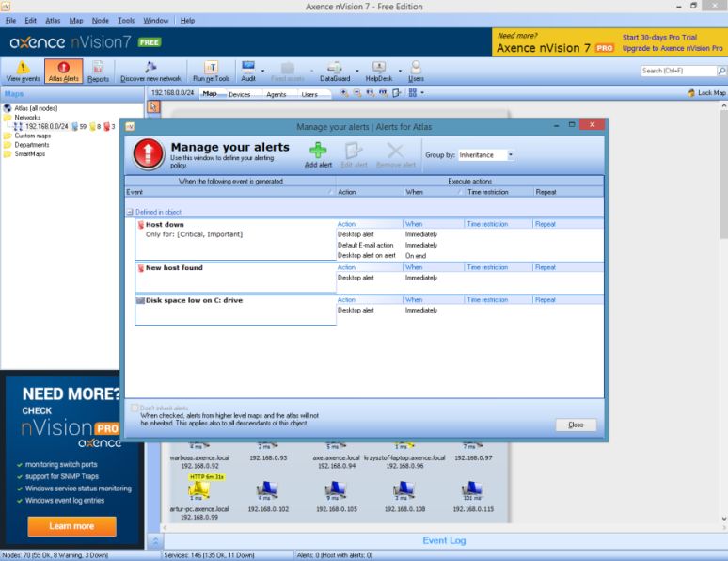Open the Audit toolbar icon
Viewport: 728px width, 561px height.
tap(248, 72)
